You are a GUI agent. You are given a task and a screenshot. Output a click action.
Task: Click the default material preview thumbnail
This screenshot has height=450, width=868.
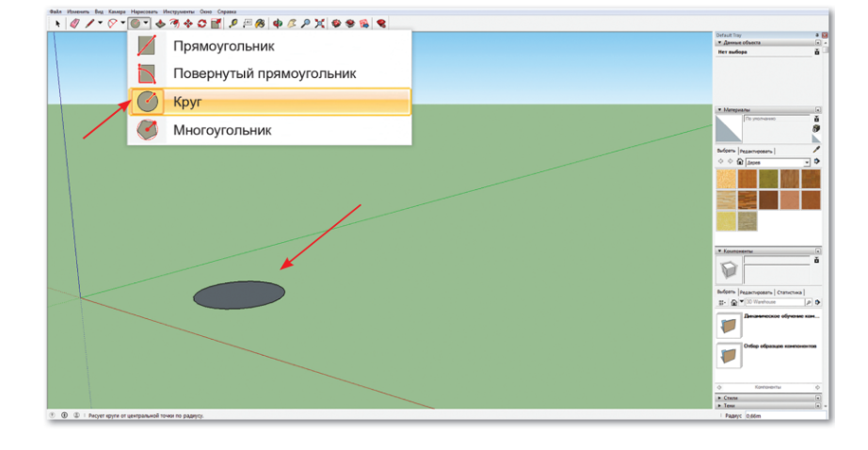click(x=729, y=128)
